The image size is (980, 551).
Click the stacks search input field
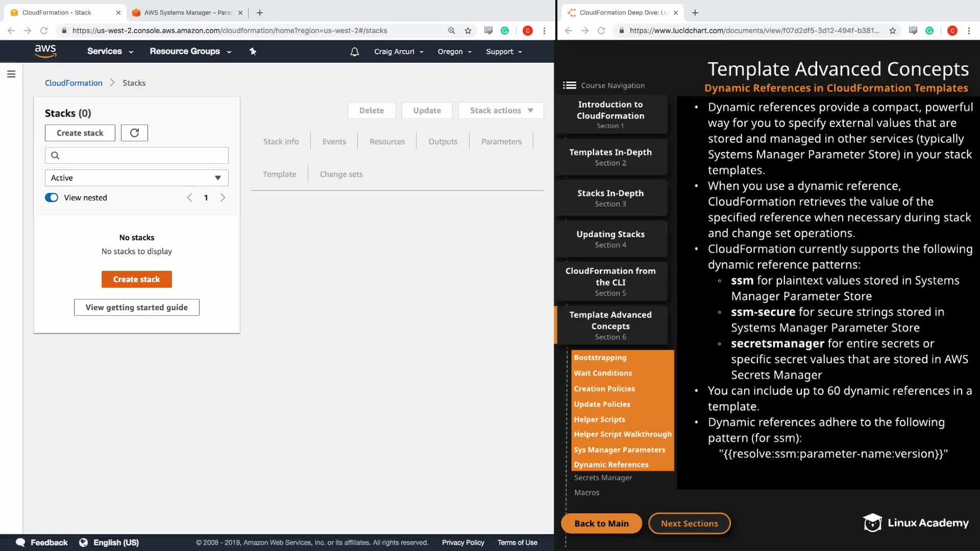(137, 155)
